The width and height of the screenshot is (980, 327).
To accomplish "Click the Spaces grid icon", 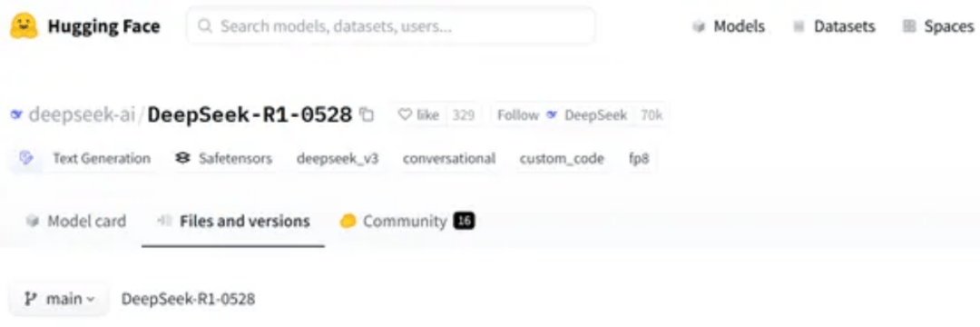I will tap(909, 26).
